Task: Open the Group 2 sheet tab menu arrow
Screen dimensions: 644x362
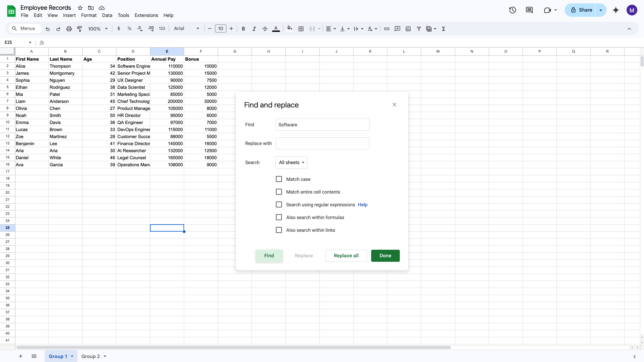Action: [x=105, y=356]
